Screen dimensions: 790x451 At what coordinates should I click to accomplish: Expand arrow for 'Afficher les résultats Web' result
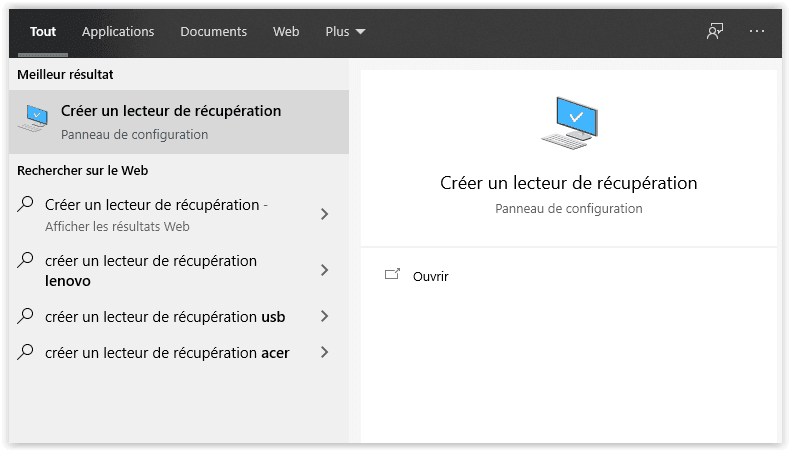pos(324,214)
